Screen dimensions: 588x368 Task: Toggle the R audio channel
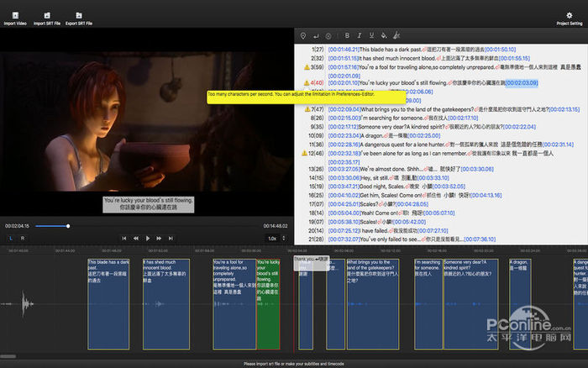[23, 238]
